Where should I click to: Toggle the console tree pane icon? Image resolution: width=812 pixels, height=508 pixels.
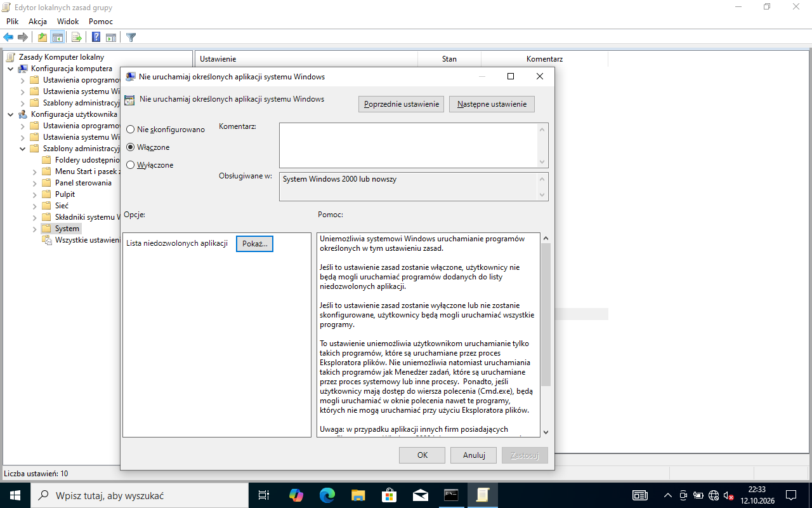pos(58,37)
